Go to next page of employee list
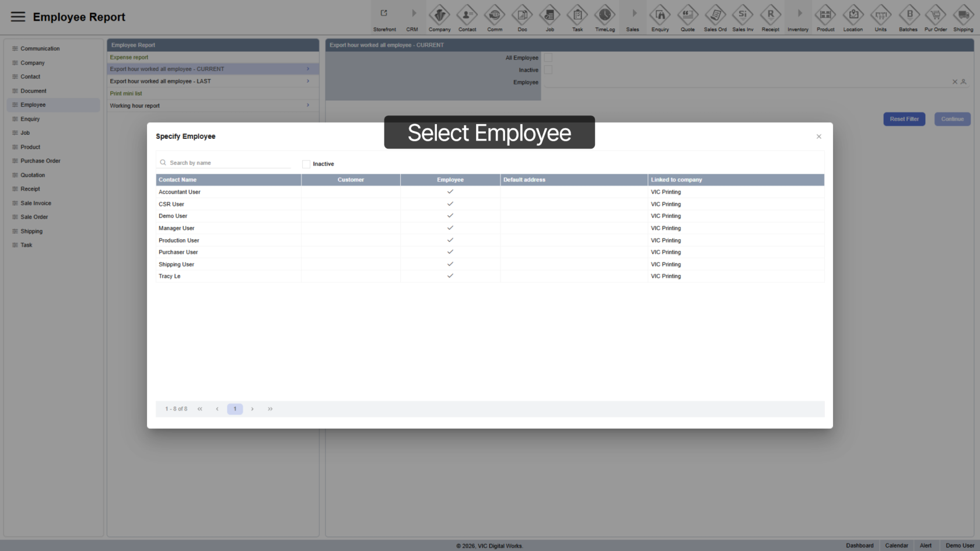980x551 pixels. pos(252,409)
